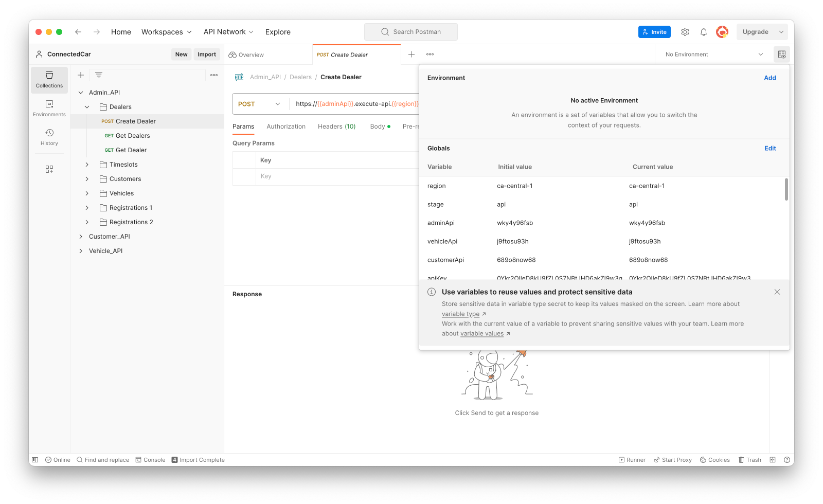Open the Body tab
This screenshot has height=504, width=823.
(380, 127)
